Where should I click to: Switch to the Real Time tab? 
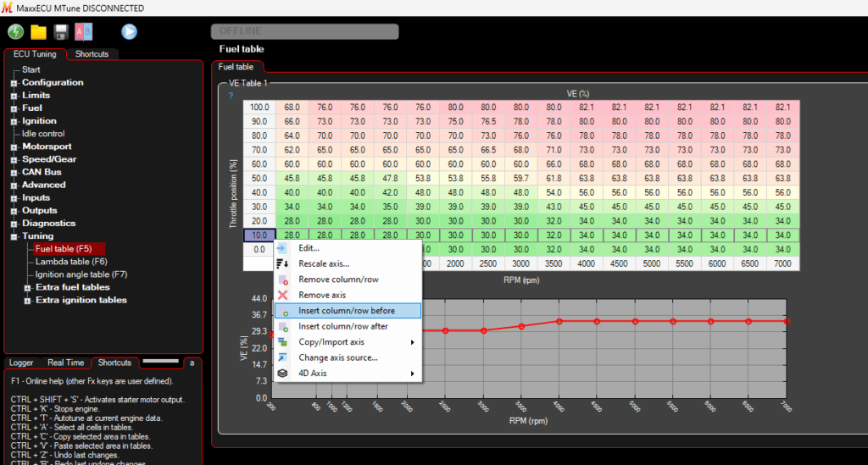65,363
